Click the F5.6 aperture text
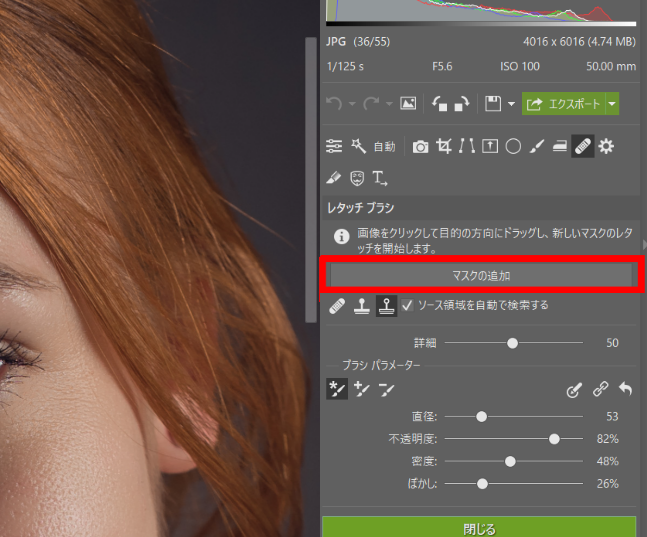 tap(442, 66)
